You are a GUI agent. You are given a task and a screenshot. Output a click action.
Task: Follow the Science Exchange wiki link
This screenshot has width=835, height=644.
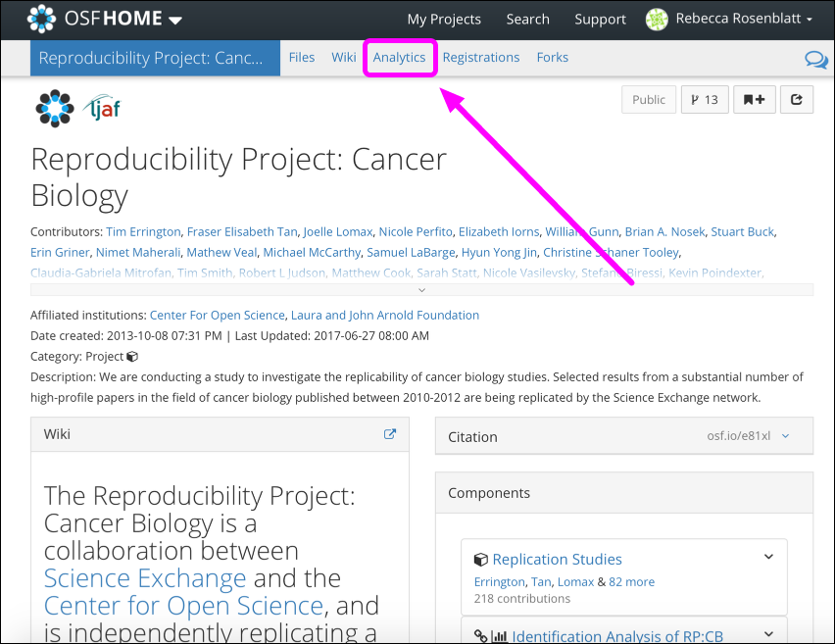(x=145, y=578)
